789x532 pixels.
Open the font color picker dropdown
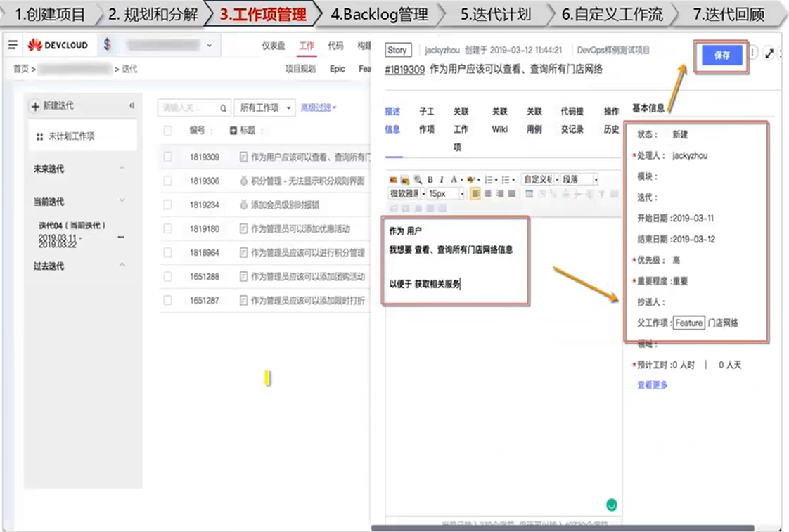pos(463,179)
